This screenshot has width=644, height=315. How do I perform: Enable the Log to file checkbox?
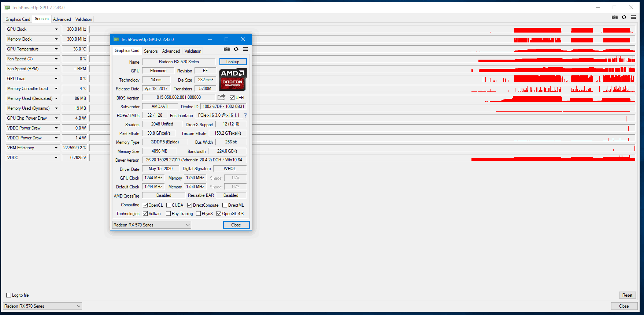coord(8,295)
